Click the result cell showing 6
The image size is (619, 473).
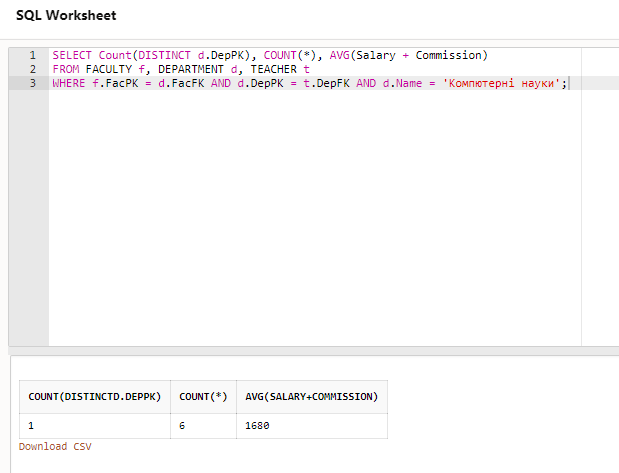(x=182, y=426)
